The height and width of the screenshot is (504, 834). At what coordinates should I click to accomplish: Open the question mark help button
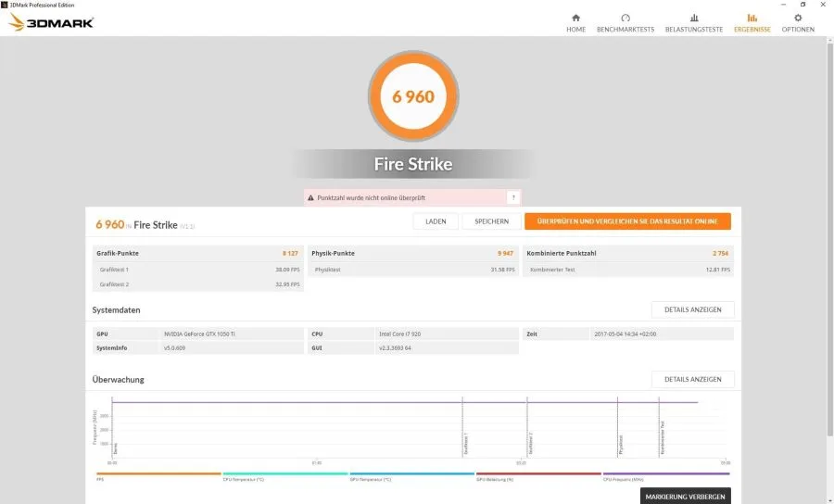(513, 197)
